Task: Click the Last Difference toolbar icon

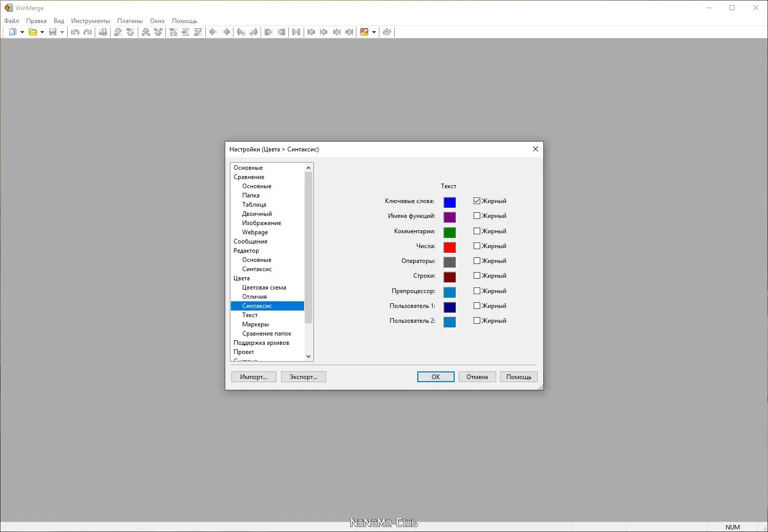Action: click(198, 32)
